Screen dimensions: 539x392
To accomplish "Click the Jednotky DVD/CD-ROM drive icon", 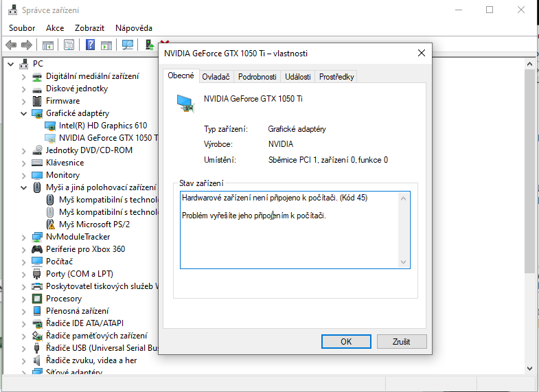I will click(37, 150).
